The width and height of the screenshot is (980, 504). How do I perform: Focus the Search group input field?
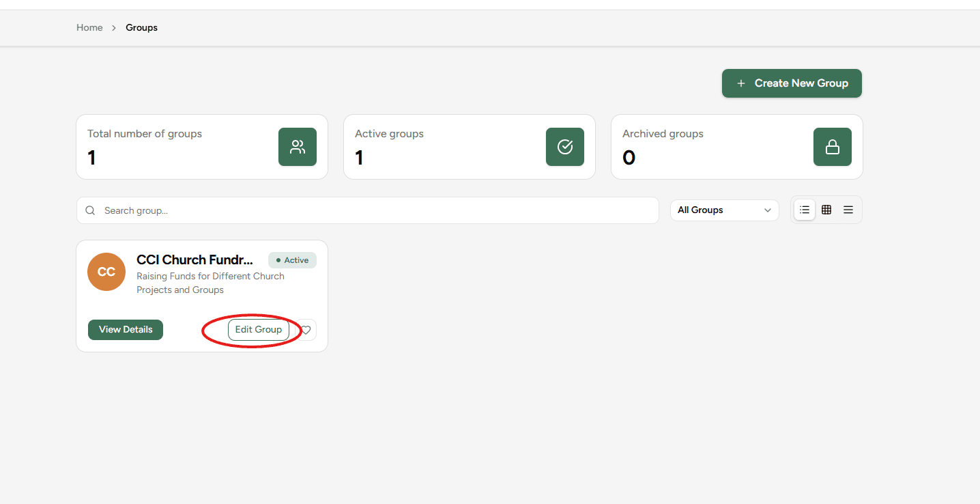[368, 210]
